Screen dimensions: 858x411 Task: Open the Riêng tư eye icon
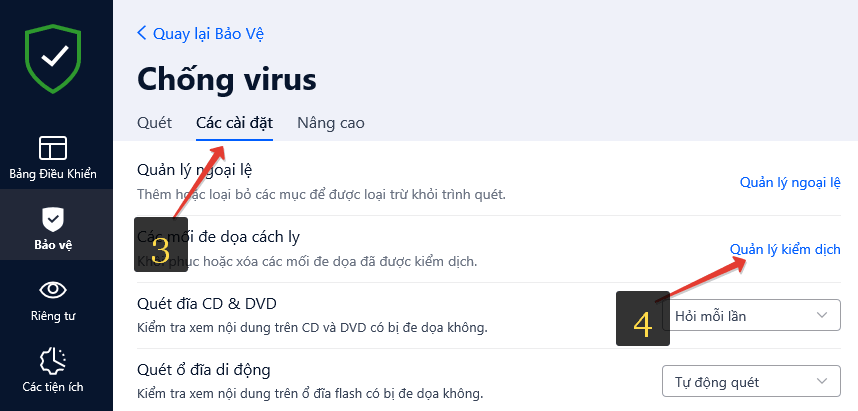coord(53,290)
